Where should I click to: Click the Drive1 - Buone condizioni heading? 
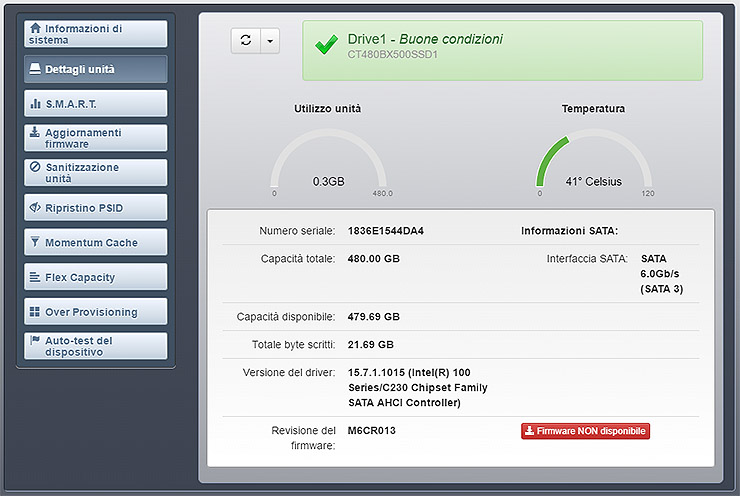coord(425,38)
